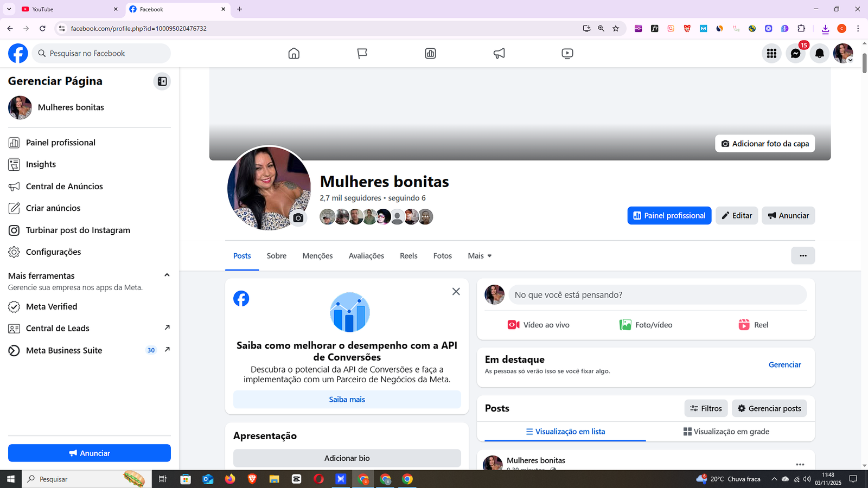Bookmark this page with the star icon

[x=616, y=28]
